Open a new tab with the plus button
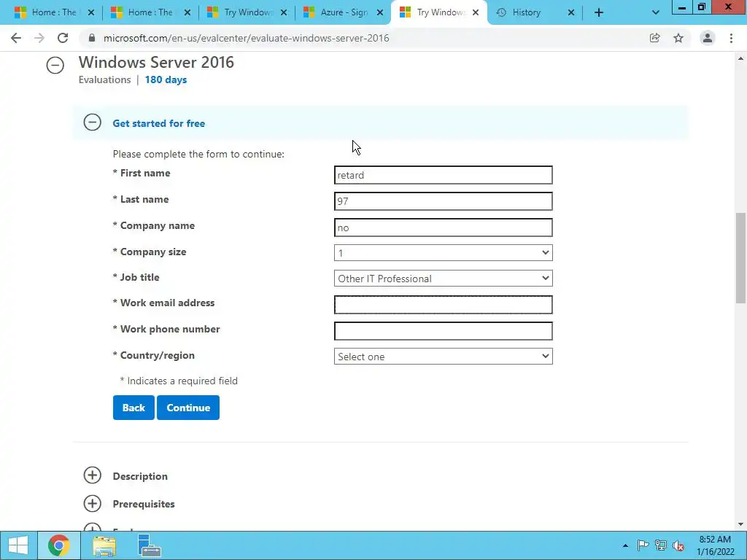This screenshot has height=560, width=747. pyautogui.click(x=599, y=13)
